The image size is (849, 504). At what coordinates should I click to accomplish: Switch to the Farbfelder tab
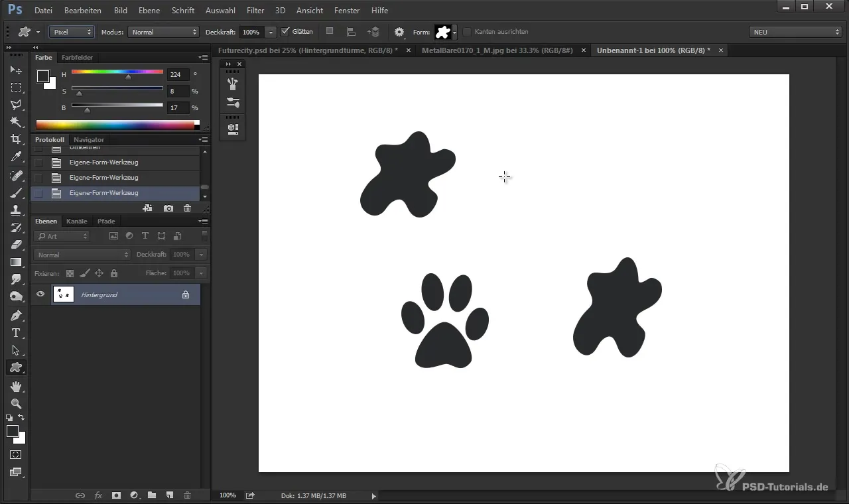pos(78,58)
